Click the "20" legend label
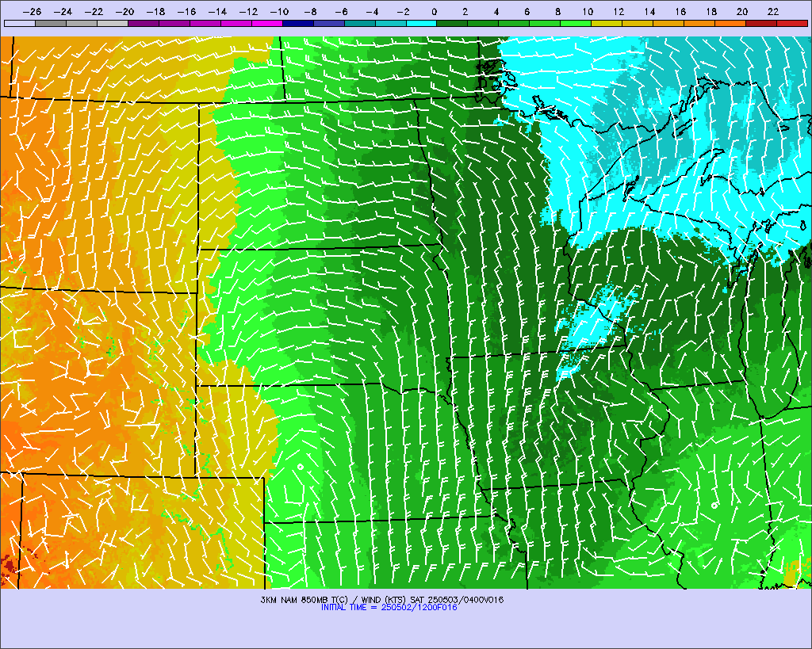The width and height of the screenshot is (812, 649). coord(742,12)
